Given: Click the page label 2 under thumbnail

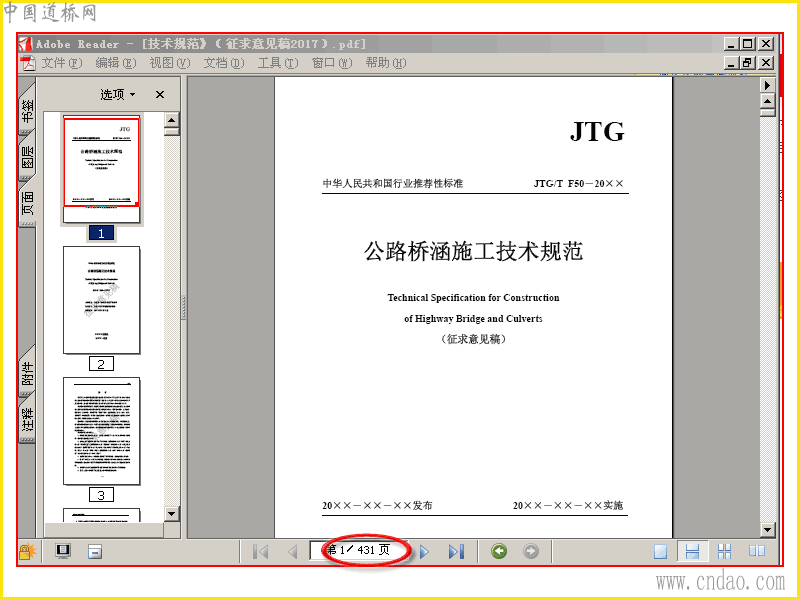Looking at the screenshot, I should tap(101, 364).
